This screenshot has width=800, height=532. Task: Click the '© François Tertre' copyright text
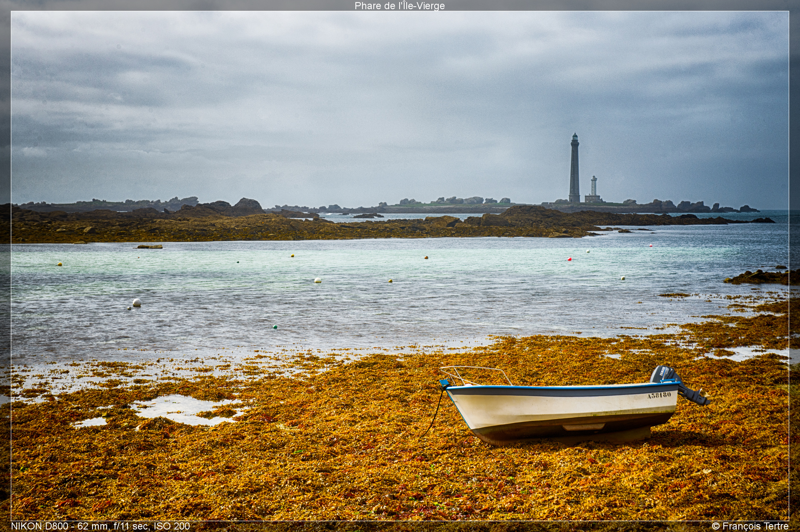click(750, 526)
